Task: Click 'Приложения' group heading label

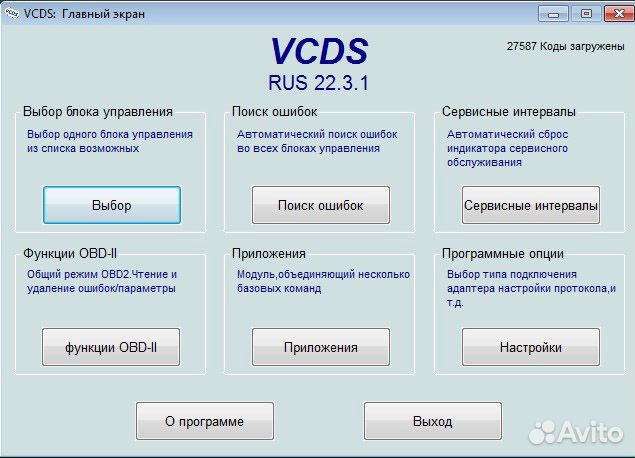Action: click(269, 253)
